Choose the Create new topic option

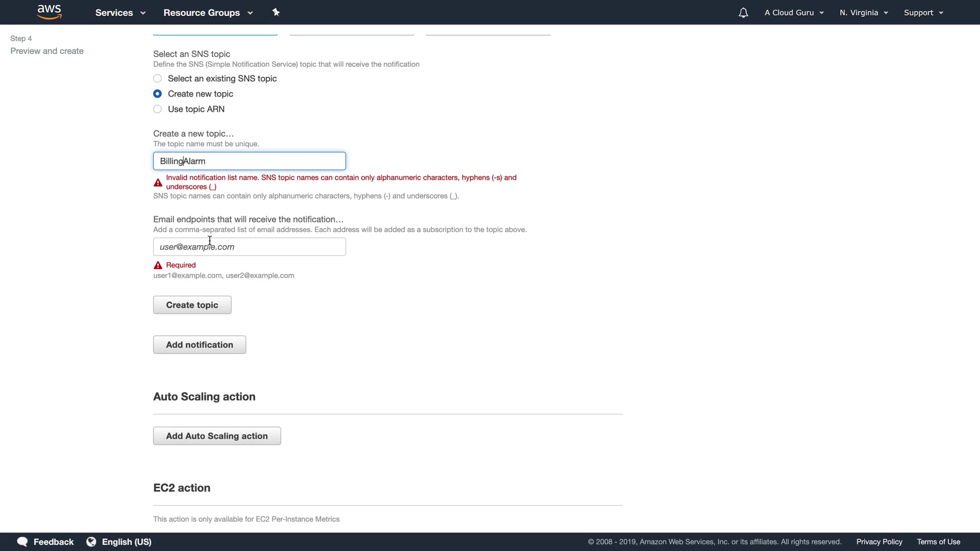(x=158, y=94)
